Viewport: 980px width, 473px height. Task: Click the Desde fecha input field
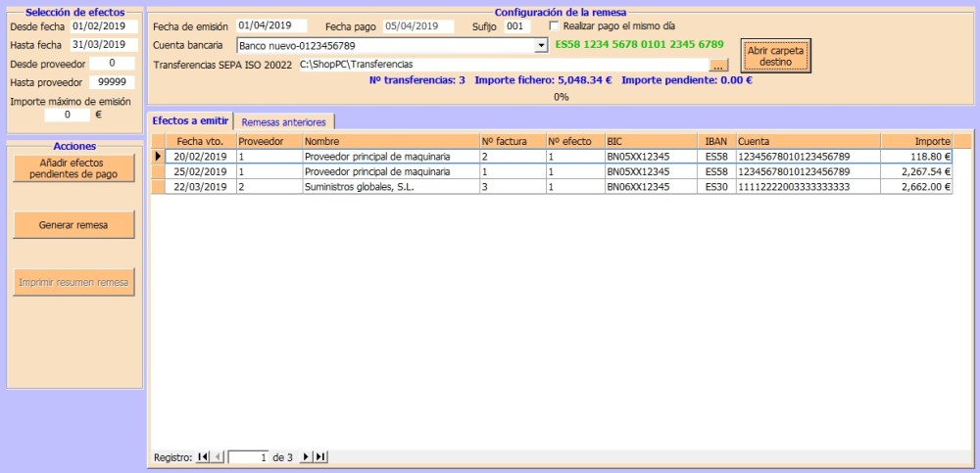pos(104,26)
